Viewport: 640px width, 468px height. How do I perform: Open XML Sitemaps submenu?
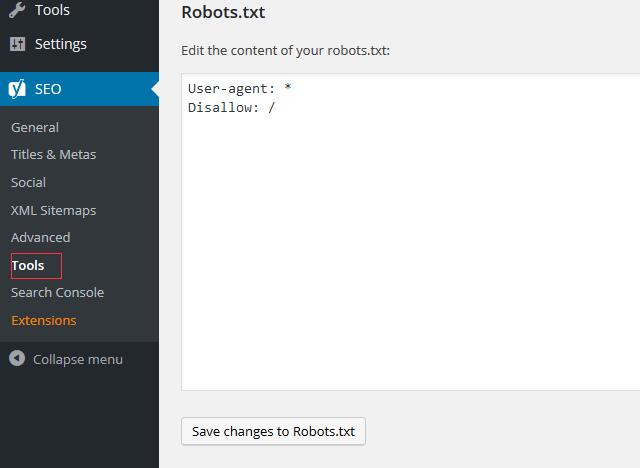pos(53,210)
